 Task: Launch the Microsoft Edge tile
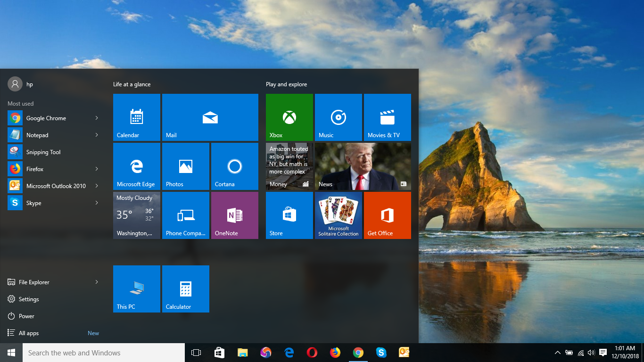137,166
